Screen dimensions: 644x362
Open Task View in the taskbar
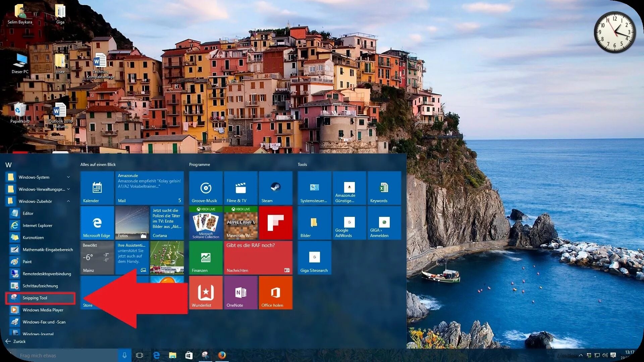coord(140,355)
